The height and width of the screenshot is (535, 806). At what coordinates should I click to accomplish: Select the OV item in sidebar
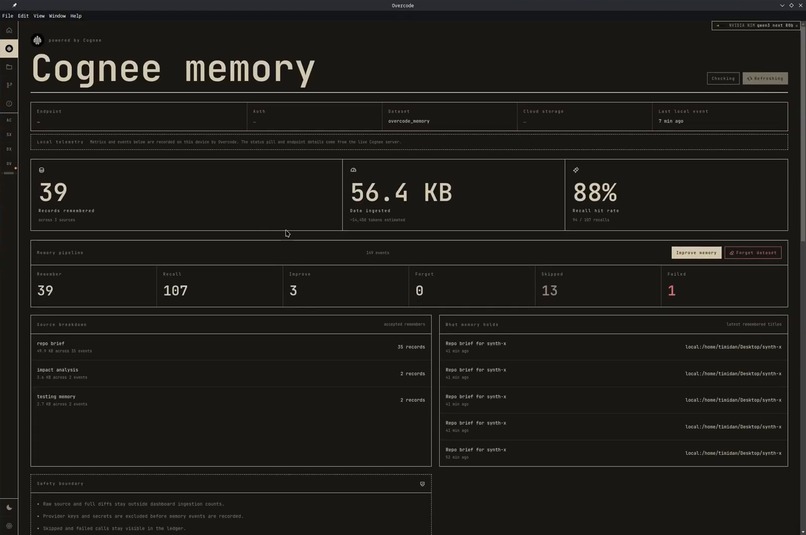coord(9,163)
